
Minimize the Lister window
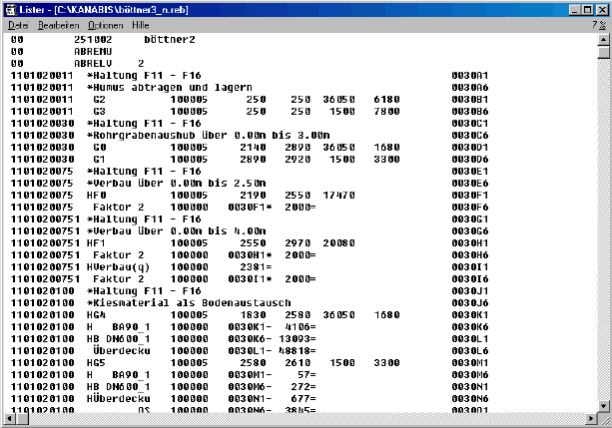[x=575, y=10]
